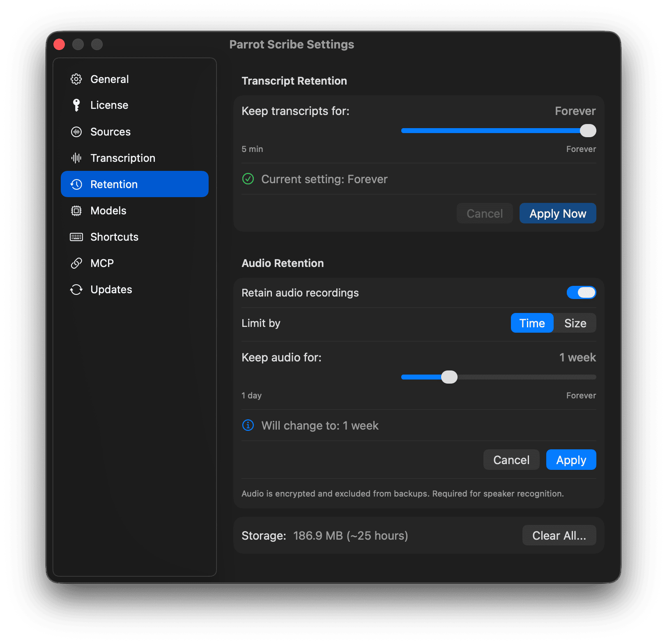667x644 pixels.
Task: Click the Updates refresh icon
Action: 76,289
